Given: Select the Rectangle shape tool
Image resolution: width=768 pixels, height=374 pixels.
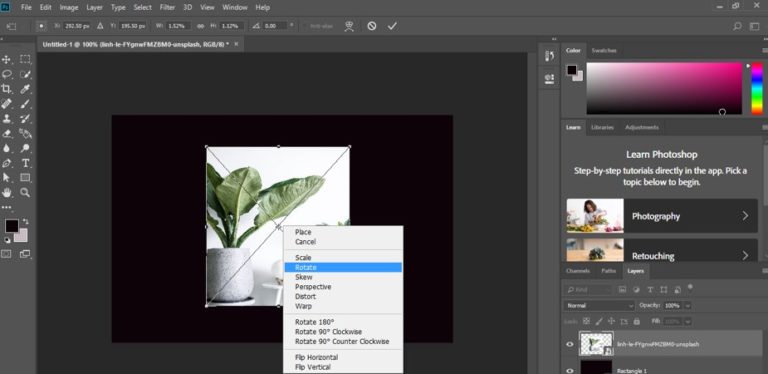Looking at the screenshot, I should 25,177.
